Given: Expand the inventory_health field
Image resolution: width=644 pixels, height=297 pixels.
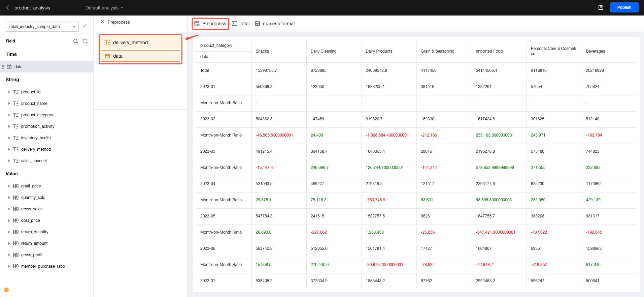Looking at the screenshot, I should tap(9, 138).
